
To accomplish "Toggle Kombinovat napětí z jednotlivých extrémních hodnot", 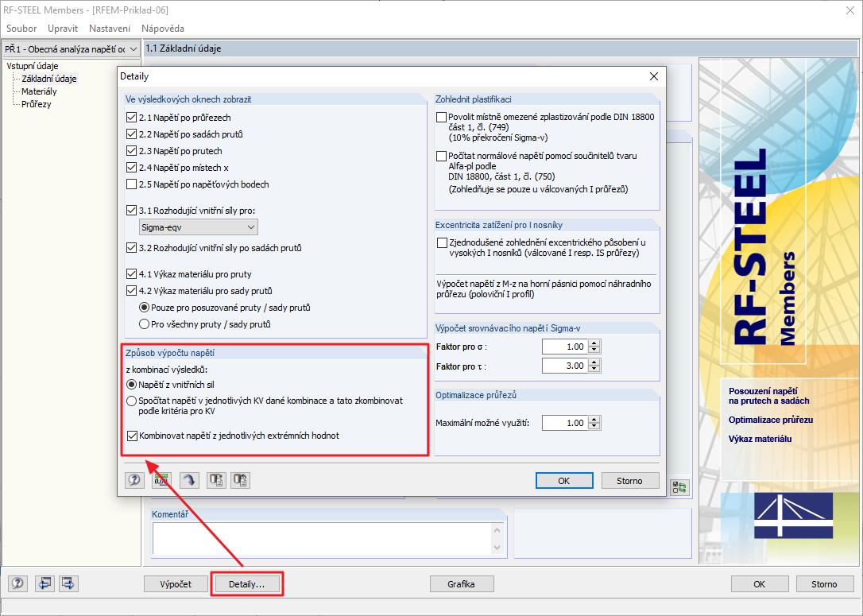I will tap(132, 436).
